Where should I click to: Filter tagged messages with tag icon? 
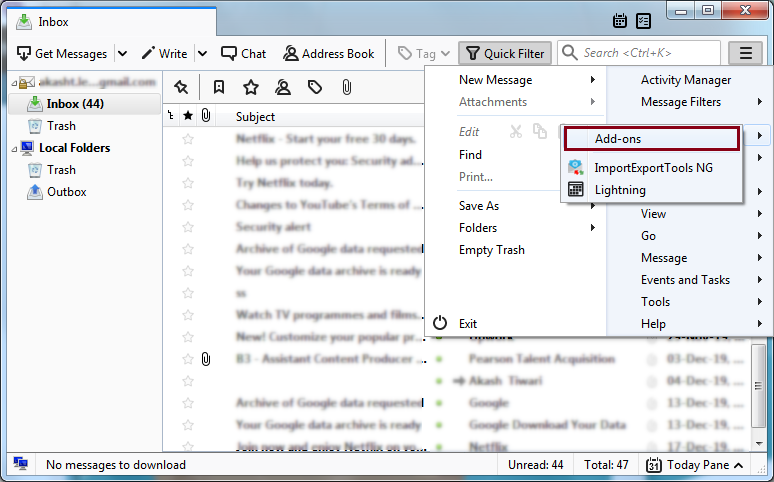click(x=315, y=88)
